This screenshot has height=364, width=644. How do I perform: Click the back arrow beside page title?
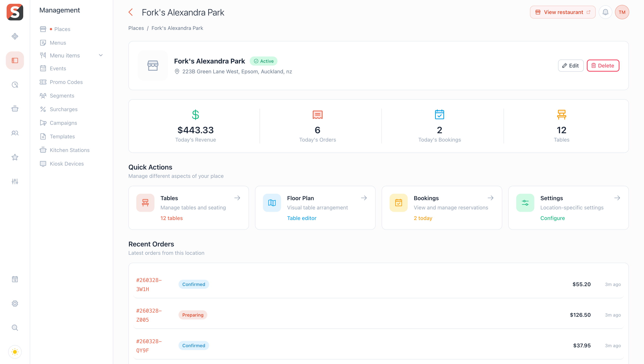coord(130,12)
